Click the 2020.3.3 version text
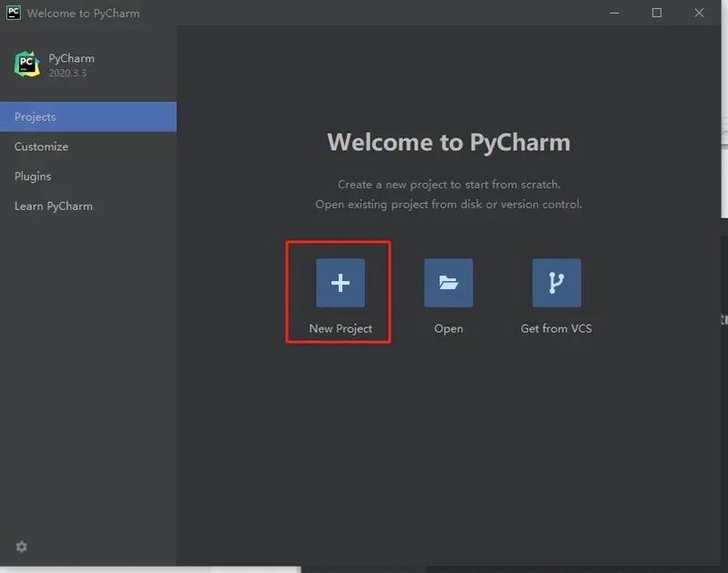 click(x=67, y=73)
